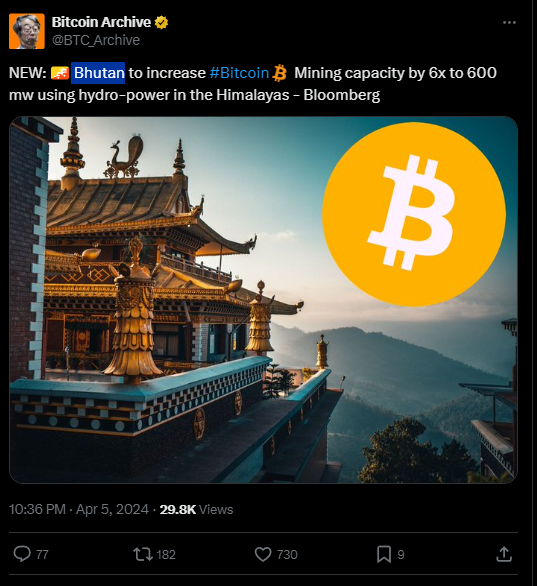Viewport: 537px width, 586px height.
Task: Click the highlighted word Bhutan
Action: click(98, 73)
